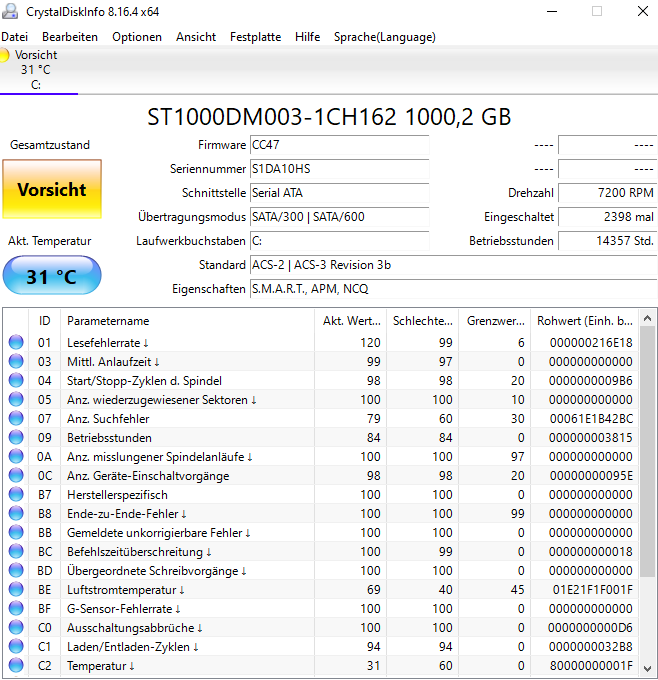This screenshot has height=680, width=658.
Task: Click the status orb for C2 Temperatur
Action: (16, 665)
